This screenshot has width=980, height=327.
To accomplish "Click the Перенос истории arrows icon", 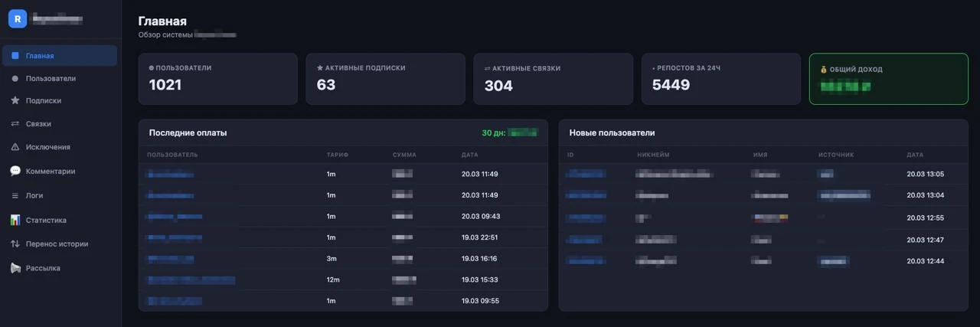I will click(x=15, y=244).
